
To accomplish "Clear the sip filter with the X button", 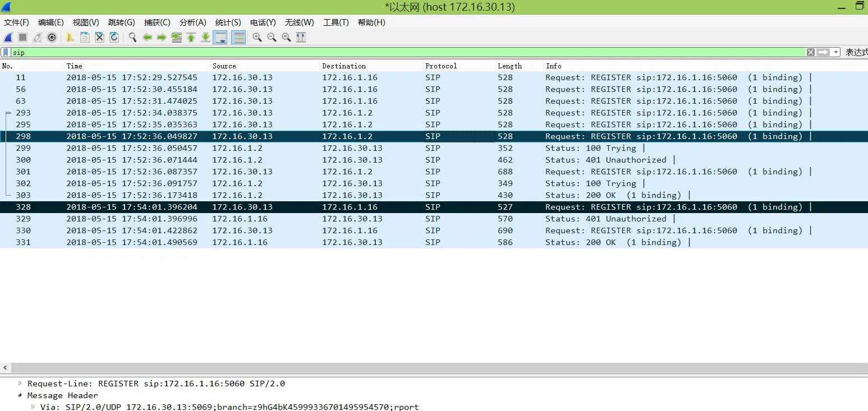I will click(x=810, y=52).
